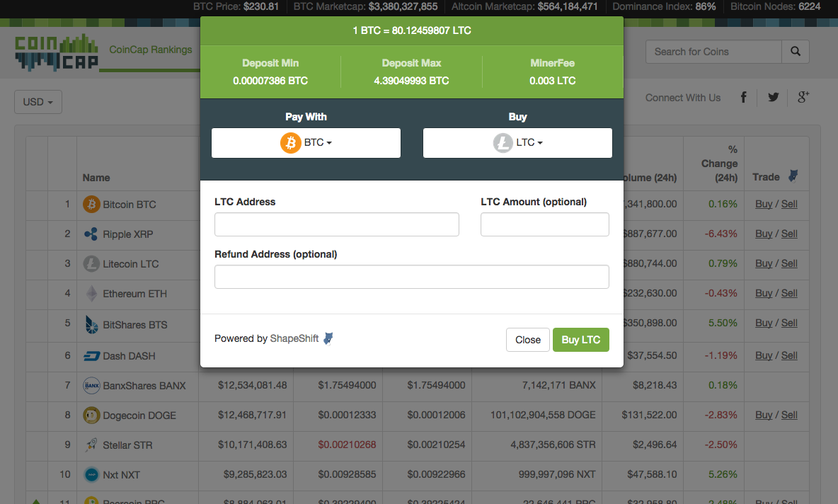Sort by % Change (24h) header
Image resolution: width=838 pixels, height=504 pixels.
click(719, 164)
